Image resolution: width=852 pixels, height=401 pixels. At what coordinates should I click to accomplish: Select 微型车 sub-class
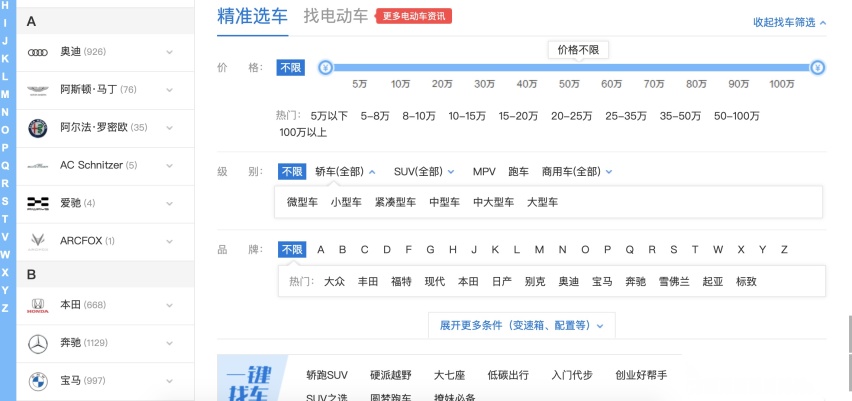pos(302,203)
